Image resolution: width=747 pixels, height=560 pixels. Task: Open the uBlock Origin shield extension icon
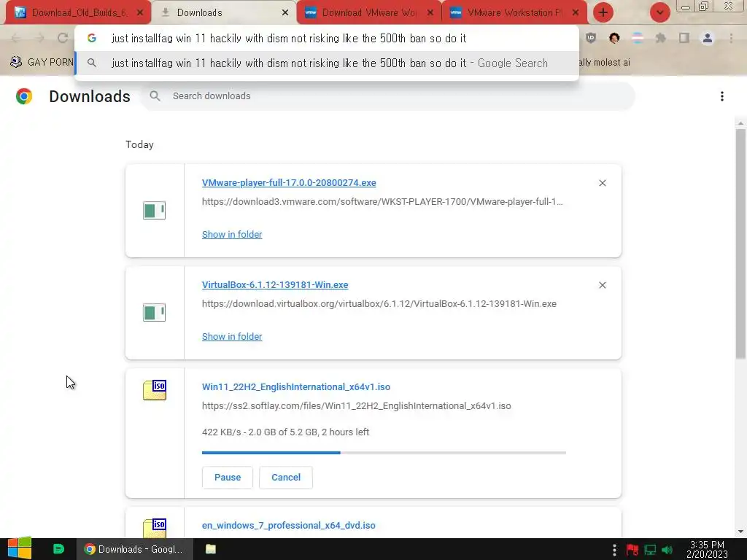(591, 38)
